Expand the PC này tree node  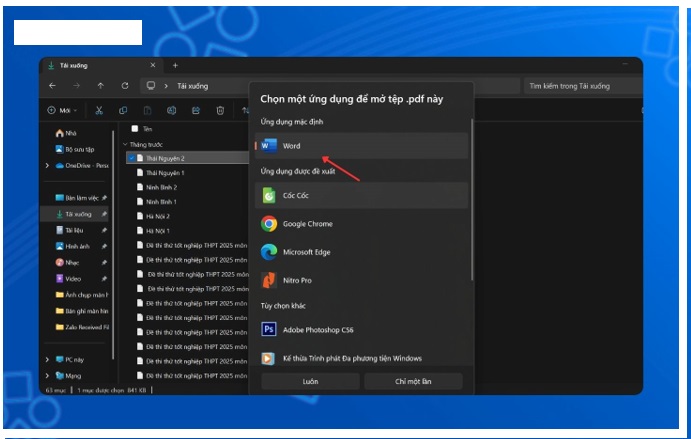pyautogui.click(x=47, y=359)
